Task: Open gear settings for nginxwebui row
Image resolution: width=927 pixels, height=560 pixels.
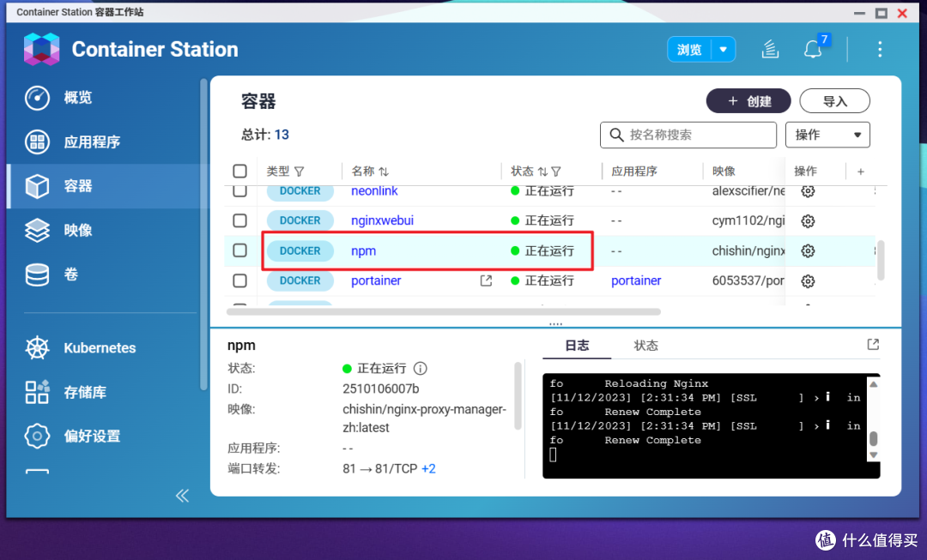Action: tap(808, 221)
